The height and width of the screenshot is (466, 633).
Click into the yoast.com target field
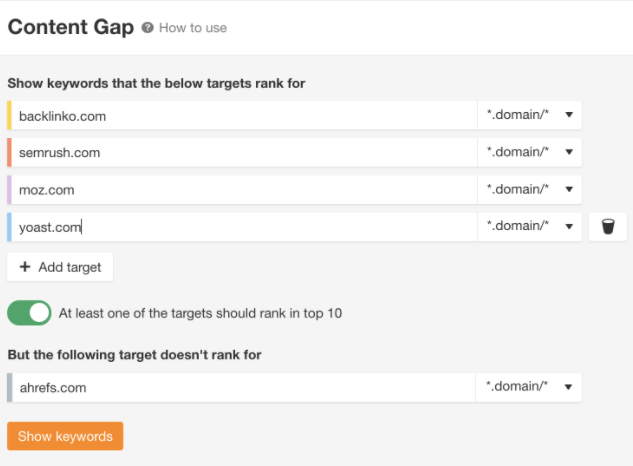pyautogui.click(x=240, y=227)
